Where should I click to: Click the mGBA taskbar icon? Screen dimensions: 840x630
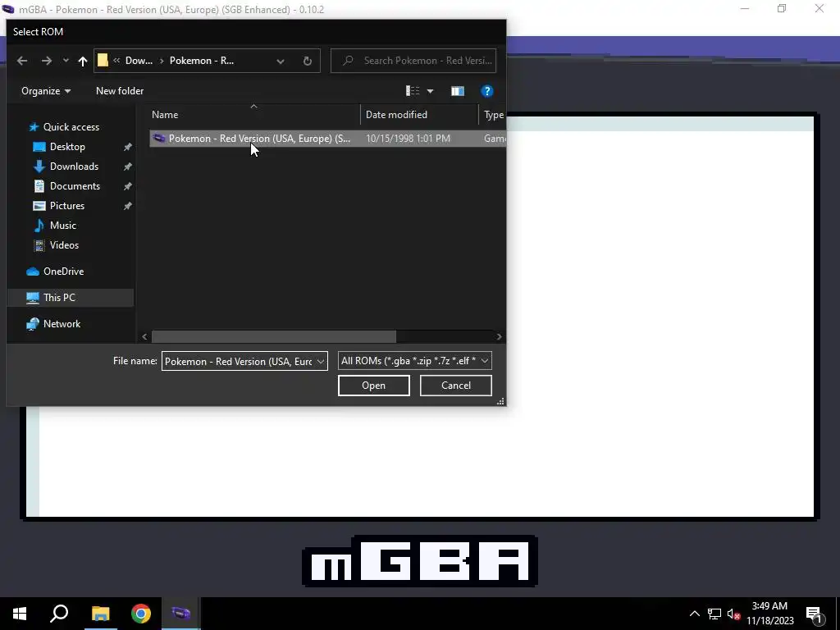(x=180, y=614)
